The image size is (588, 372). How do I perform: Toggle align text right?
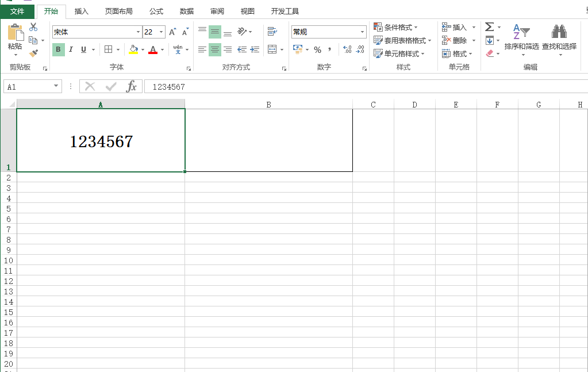(x=228, y=49)
